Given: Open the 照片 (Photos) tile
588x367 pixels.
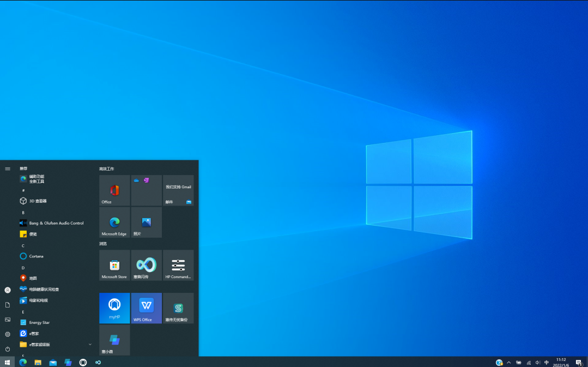Looking at the screenshot, I should [x=146, y=222].
